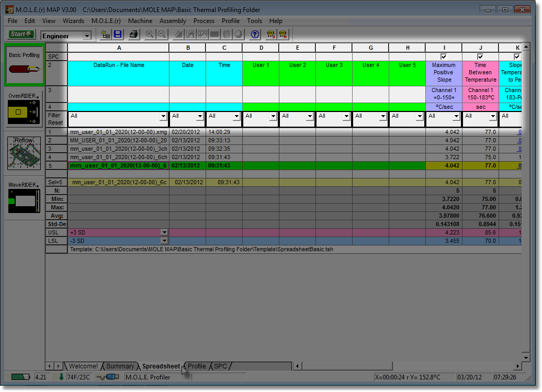
Task: Click the vertical scrollbar down arrow
Action: click(526, 358)
